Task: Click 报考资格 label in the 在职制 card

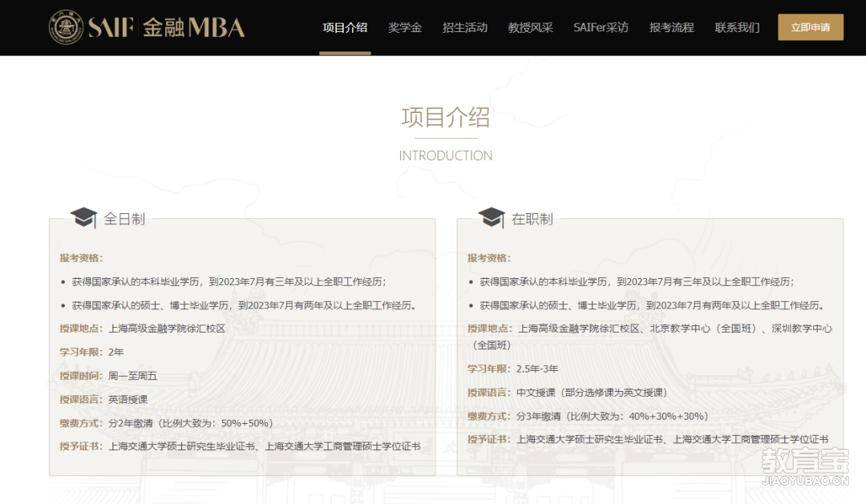Action: [x=489, y=258]
